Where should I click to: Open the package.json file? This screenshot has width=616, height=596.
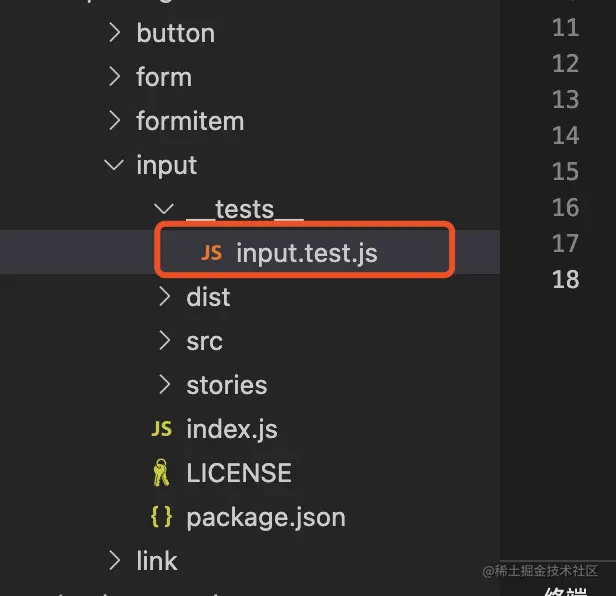point(266,517)
